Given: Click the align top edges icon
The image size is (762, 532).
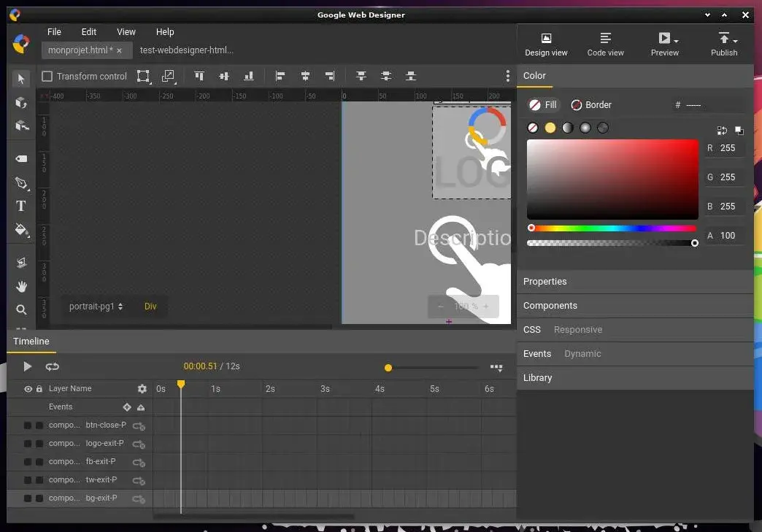Looking at the screenshot, I should (x=199, y=76).
